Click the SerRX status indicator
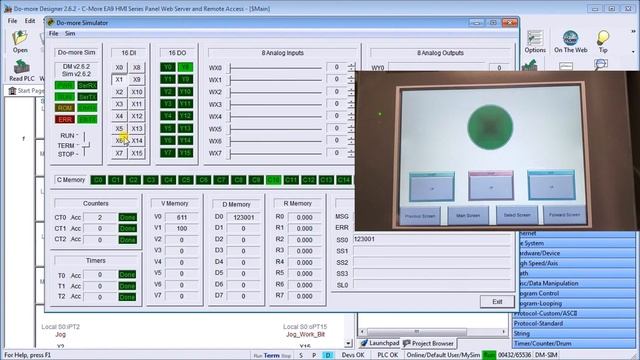 pyautogui.click(x=87, y=85)
